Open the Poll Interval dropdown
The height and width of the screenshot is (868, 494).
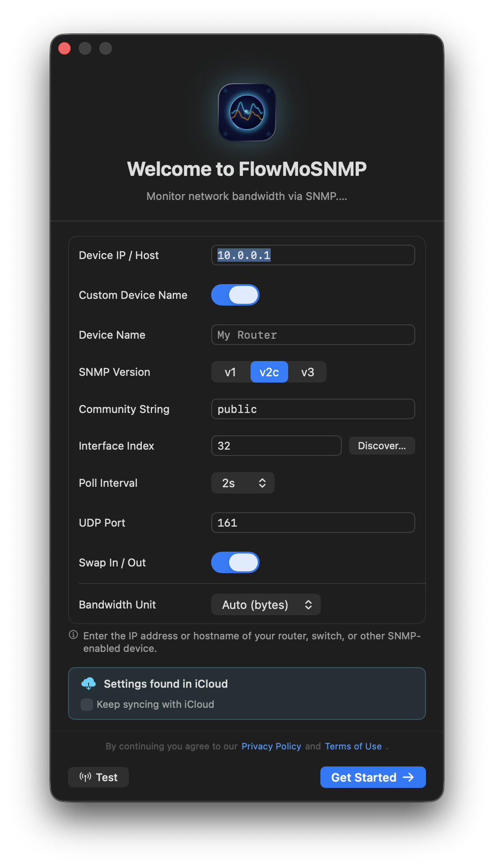pos(243,483)
